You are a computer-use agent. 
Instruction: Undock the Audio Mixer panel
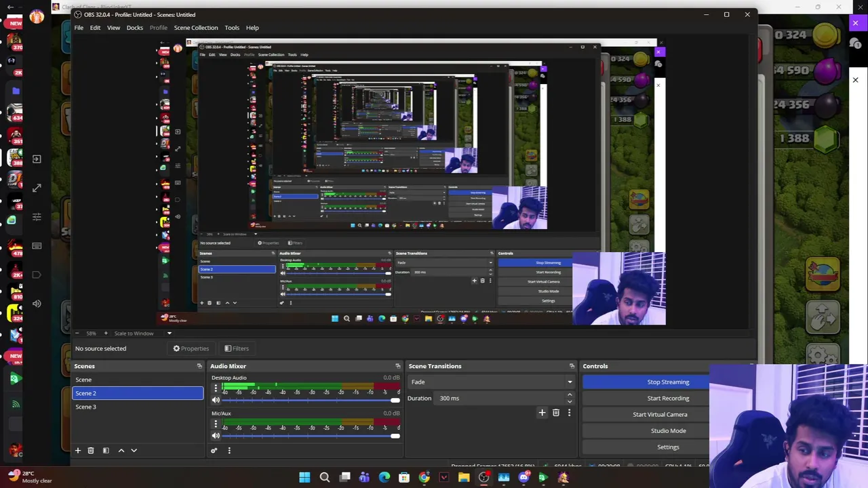click(x=398, y=366)
